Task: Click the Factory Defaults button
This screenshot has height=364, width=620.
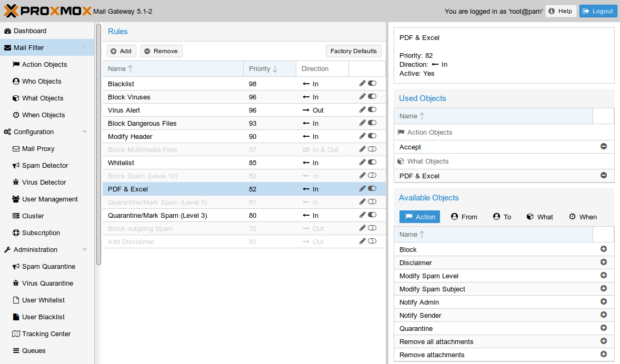Action: (353, 51)
